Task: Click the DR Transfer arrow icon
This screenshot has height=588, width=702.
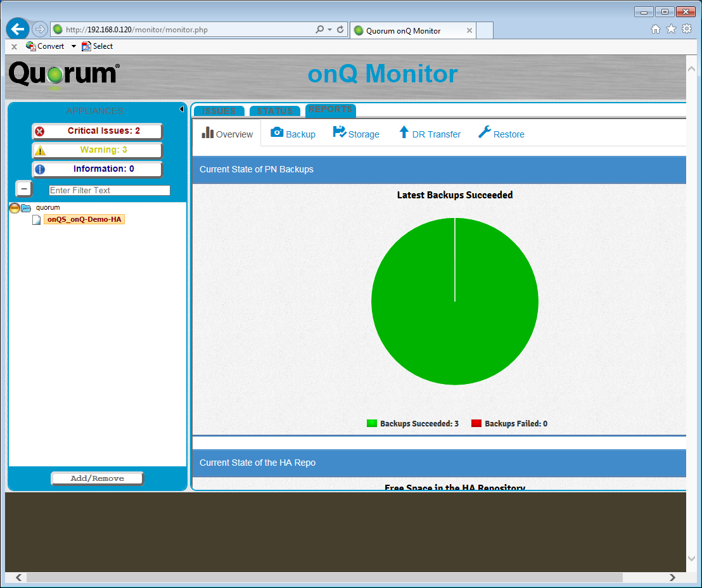Action: 403,133
